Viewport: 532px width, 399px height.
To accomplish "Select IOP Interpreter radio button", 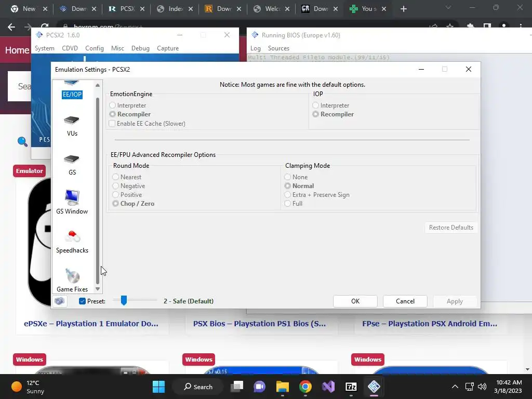I will 315,105.
